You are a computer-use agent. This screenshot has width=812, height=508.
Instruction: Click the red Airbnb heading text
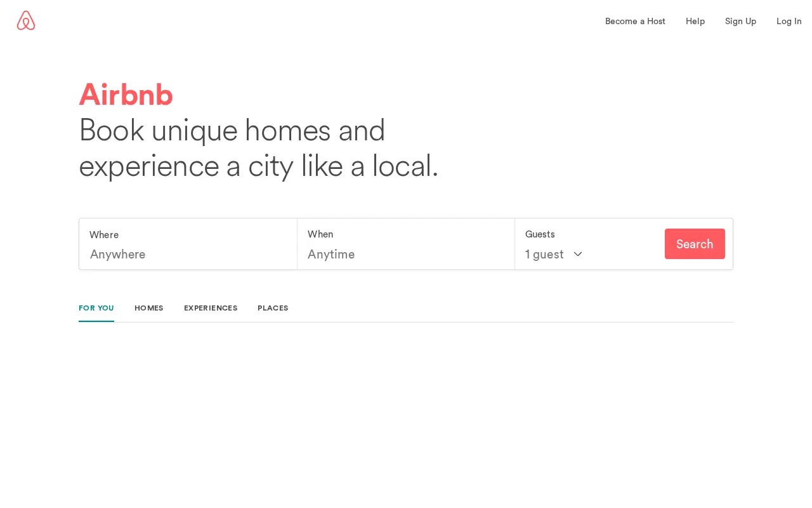(x=126, y=95)
